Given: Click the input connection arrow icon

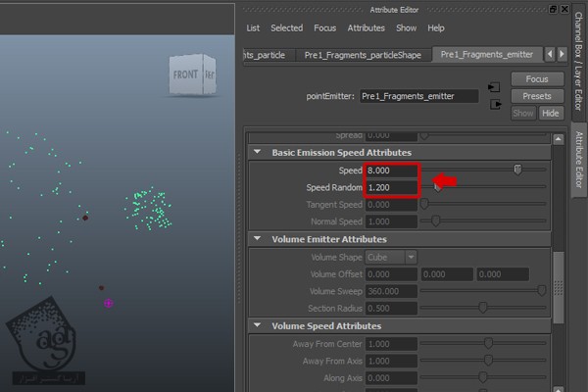Looking at the screenshot, I should (x=495, y=86).
